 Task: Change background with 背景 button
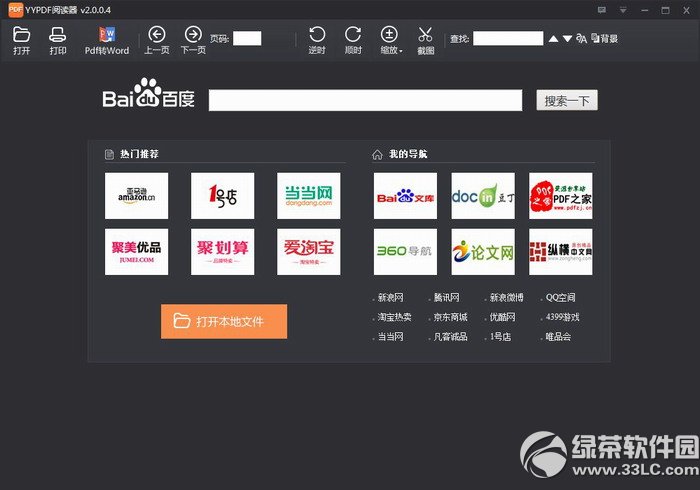click(x=604, y=39)
